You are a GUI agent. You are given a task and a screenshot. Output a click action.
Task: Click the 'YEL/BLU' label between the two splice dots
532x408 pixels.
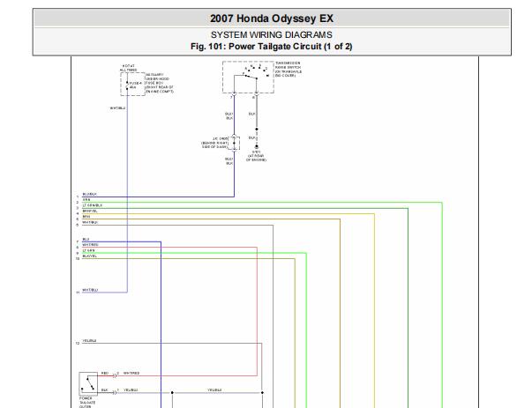point(214,390)
